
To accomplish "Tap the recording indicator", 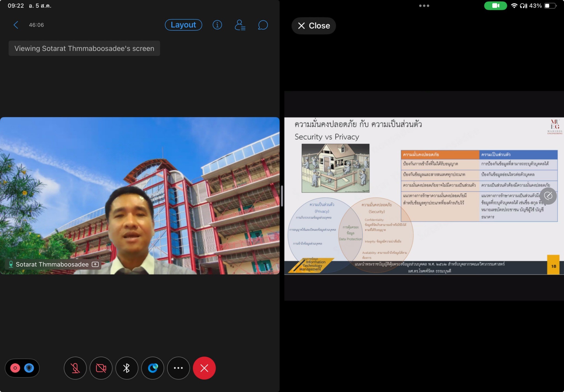I will 15,368.
